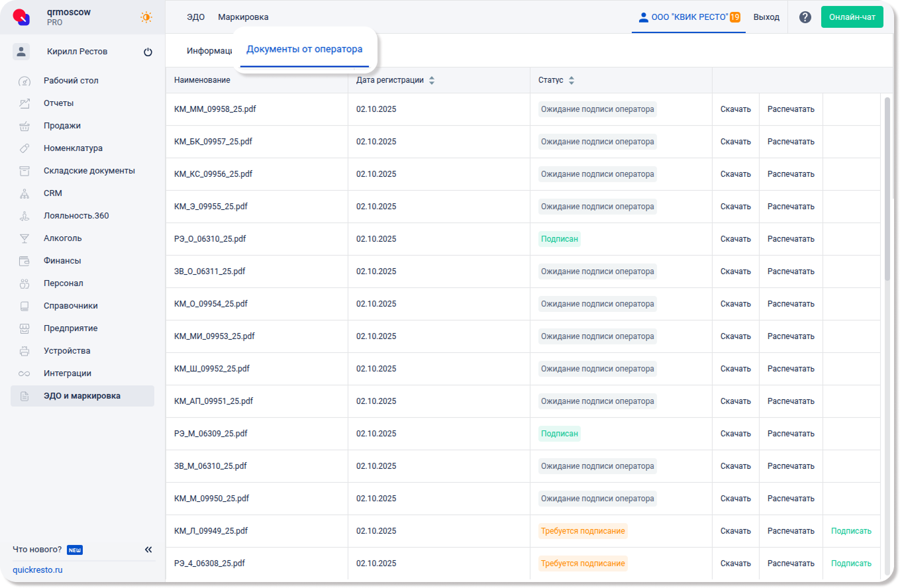Sort by Дата регистрации column arrows
900x588 pixels.
pyautogui.click(x=432, y=81)
